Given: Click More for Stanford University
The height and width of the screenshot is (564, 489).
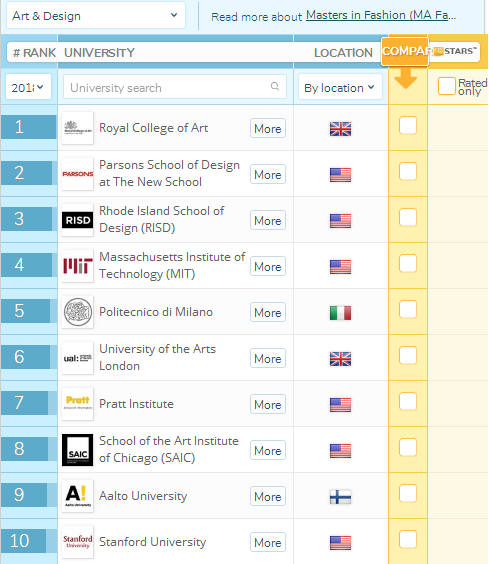Looking at the screenshot, I should click(268, 543).
